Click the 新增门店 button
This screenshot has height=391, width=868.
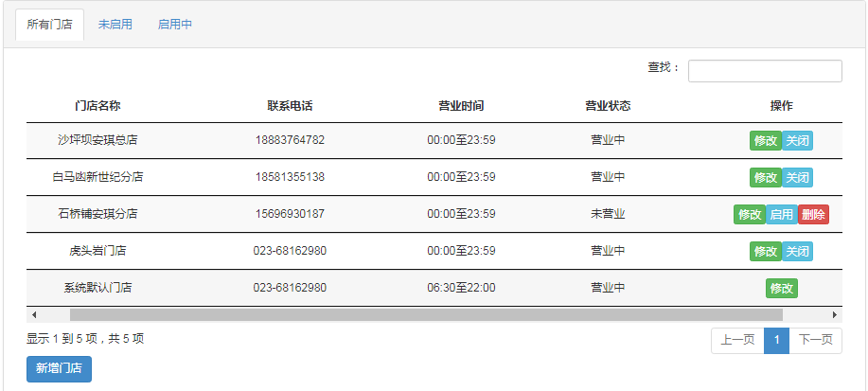pyautogui.click(x=60, y=369)
